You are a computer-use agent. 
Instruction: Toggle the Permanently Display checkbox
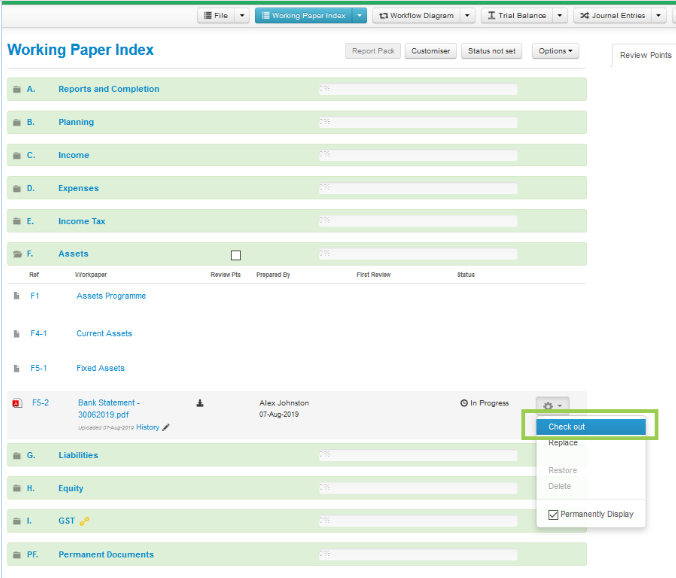[554, 515]
